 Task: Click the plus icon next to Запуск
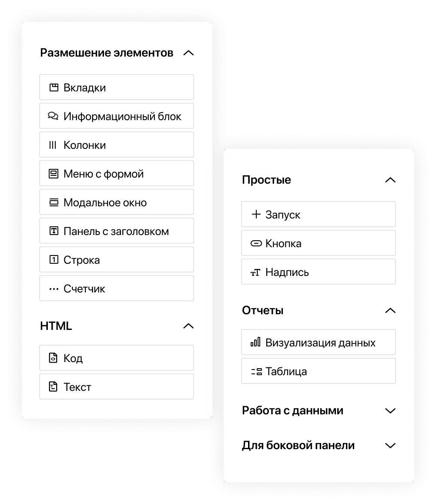coord(256,214)
